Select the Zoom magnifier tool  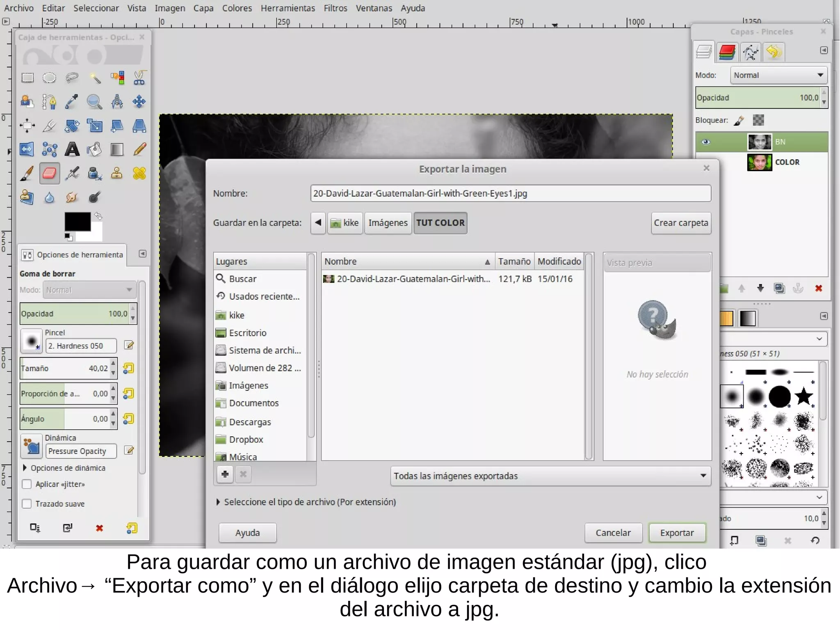[x=95, y=101]
